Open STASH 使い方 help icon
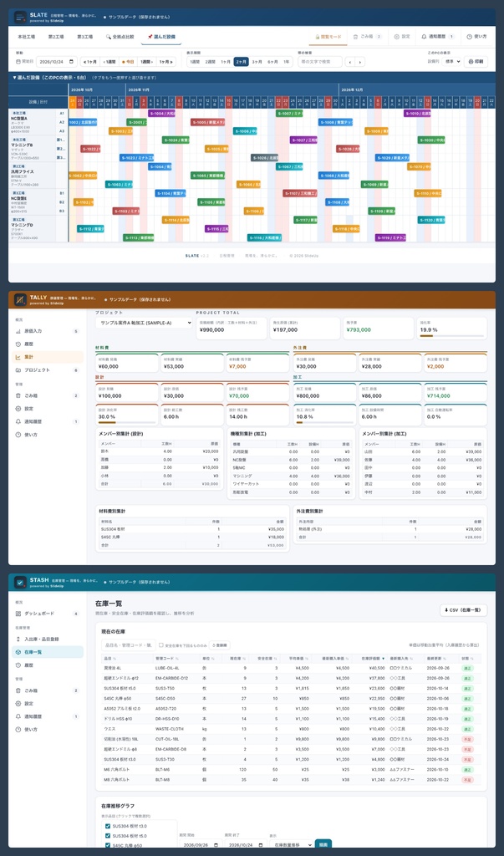The width and height of the screenshot is (504, 856). pyautogui.click(x=18, y=729)
